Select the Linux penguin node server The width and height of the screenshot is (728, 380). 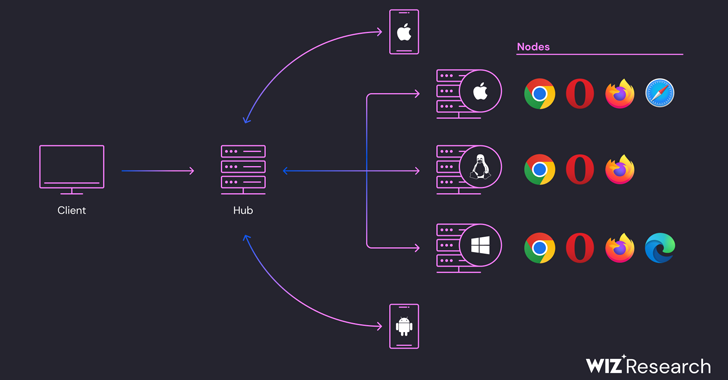[469, 170]
